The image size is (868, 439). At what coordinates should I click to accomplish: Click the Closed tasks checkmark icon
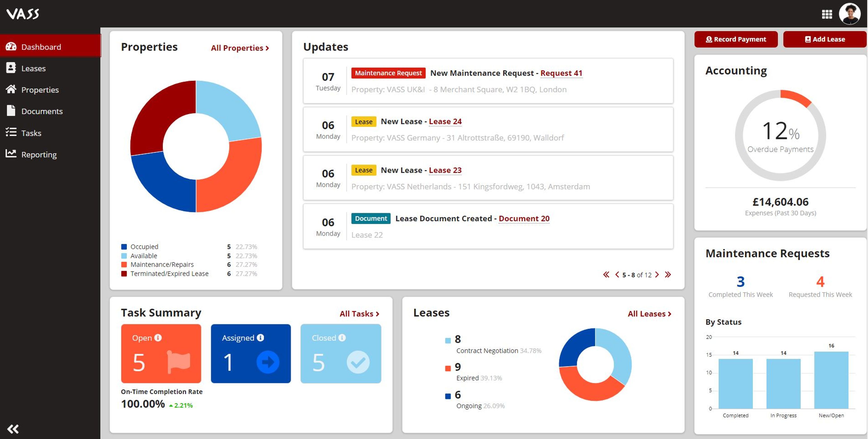tap(358, 362)
